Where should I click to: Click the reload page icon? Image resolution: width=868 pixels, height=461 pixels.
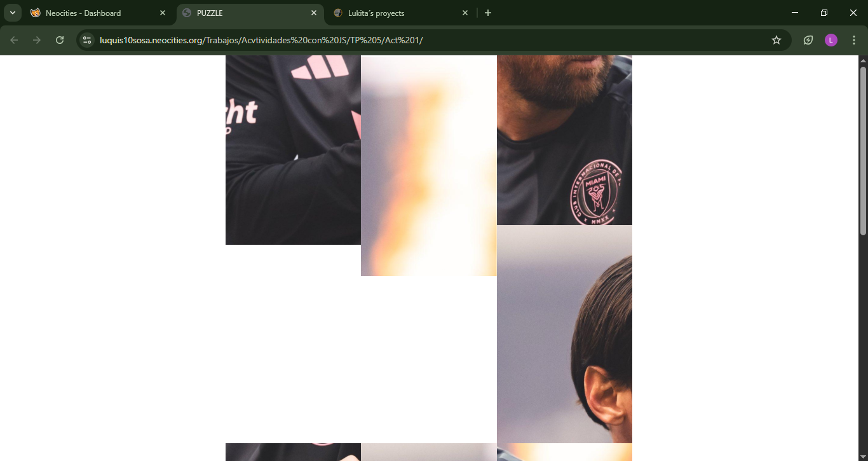(60, 40)
